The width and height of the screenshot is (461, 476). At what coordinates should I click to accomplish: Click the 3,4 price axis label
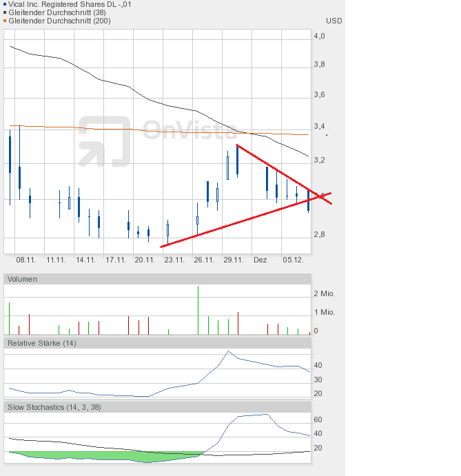click(x=319, y=126)
